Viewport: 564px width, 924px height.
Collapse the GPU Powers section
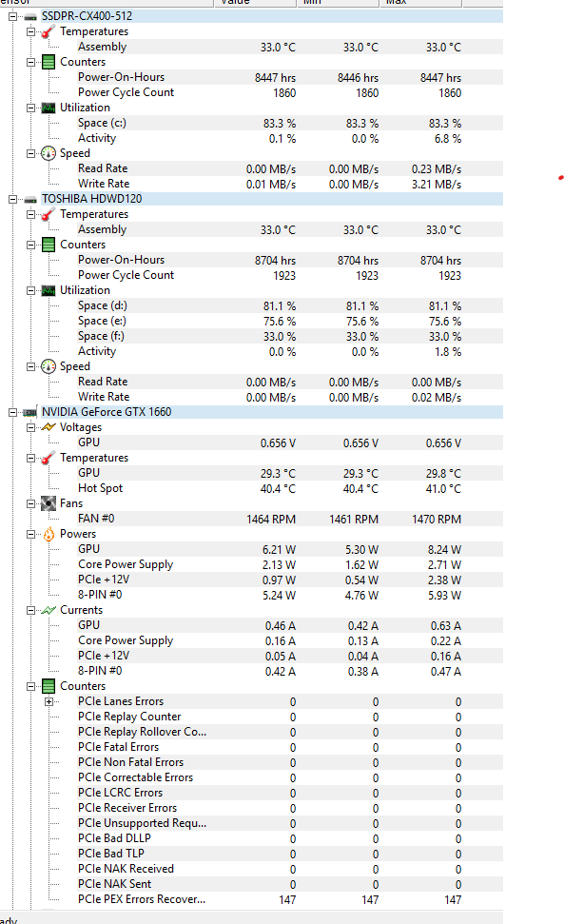30,534
